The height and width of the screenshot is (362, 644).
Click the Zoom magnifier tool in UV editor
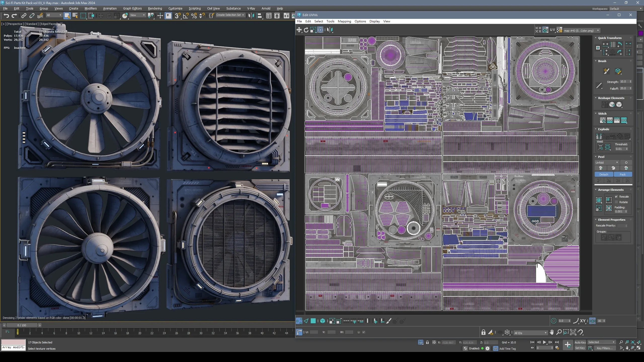(559, 332)
